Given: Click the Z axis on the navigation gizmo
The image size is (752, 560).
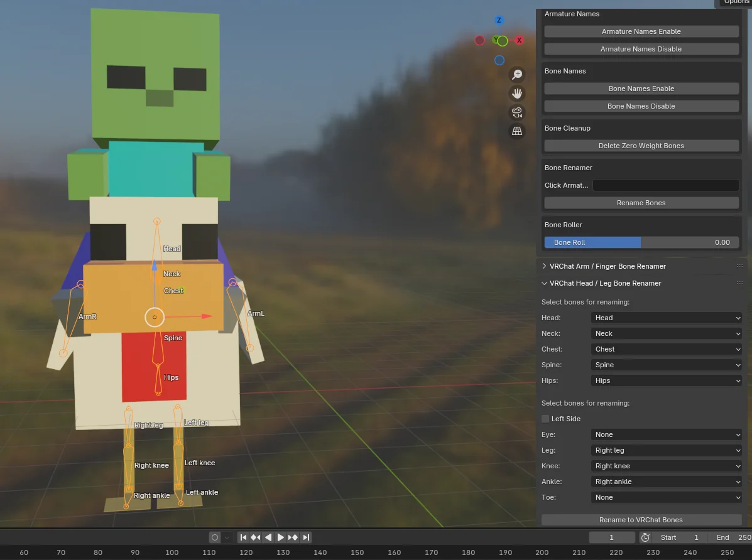Looking at the screenshot, I should (499, 20).
